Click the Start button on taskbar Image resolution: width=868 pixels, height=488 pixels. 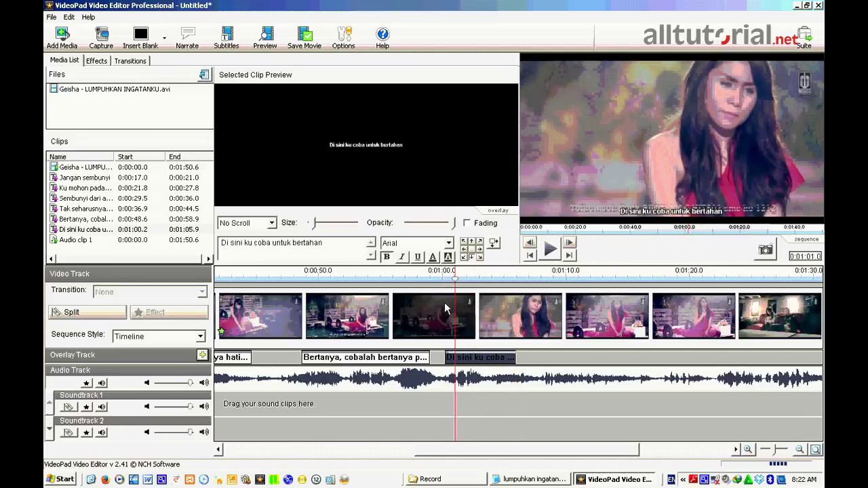click(60, 479)
